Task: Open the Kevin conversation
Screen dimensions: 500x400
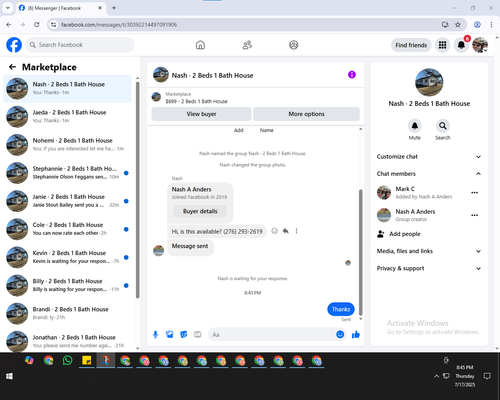Action: click(x=68, y=257)
